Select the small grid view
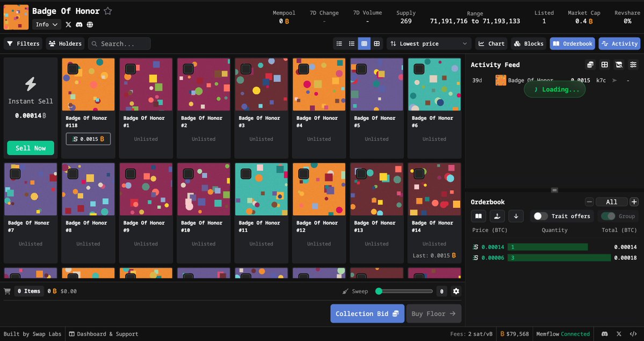Screen dimensions: 644x341 pyautogui.click(x=364, y=43)
